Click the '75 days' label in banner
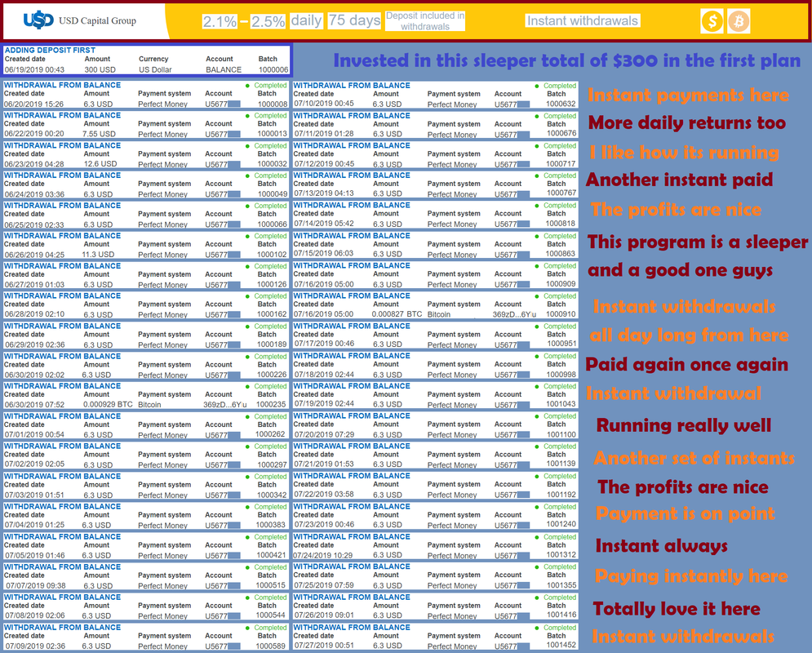The image size is (812, 653). [x=354, y=20]
